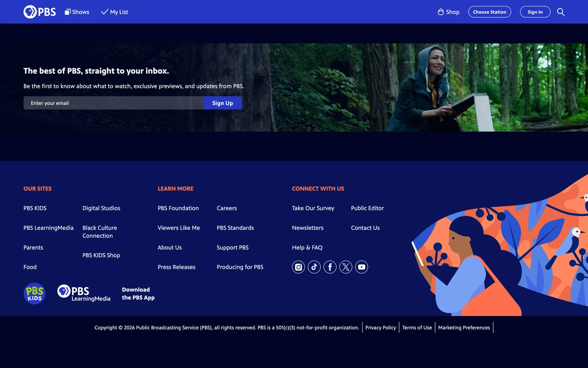Open the Help & FAQ link

click(x=307, y=248)
